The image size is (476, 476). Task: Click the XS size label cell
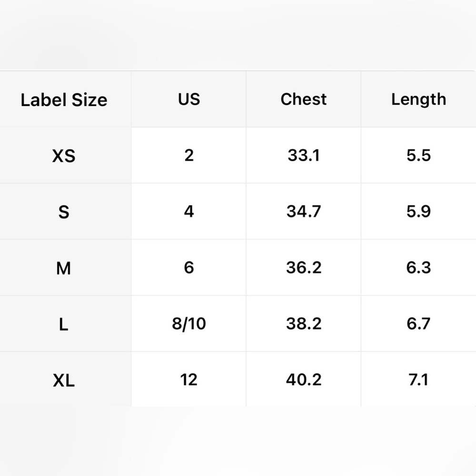tap(64, 156)
